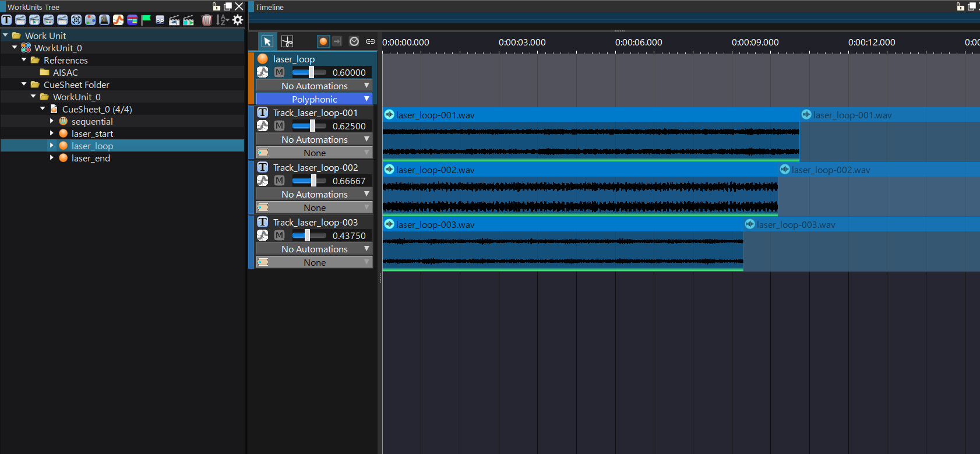Select the laser_end cue in the tree
The image size is (980, 454).
coord(90,158)
